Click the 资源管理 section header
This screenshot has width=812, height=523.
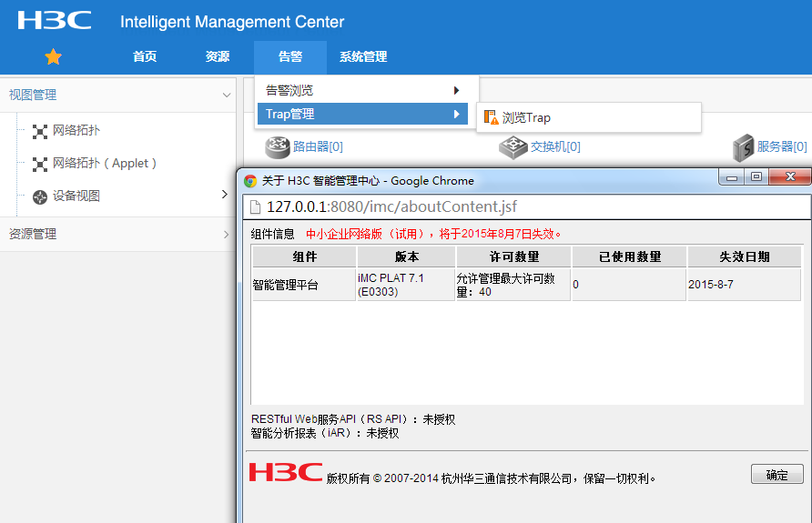(x=118, y=235)
